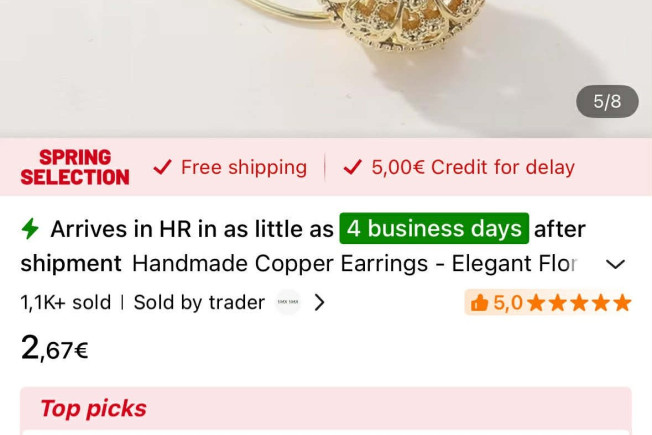652x435 pixels.
Task: Open 5,00€ Credit for delay details
Action: click(473, 167)
